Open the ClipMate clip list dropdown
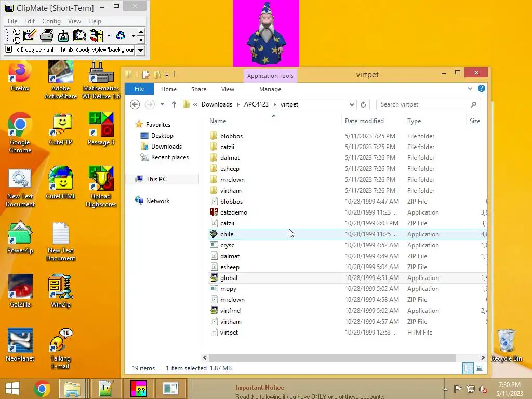Screen dimensions: 532x399 tap(140, 50)
